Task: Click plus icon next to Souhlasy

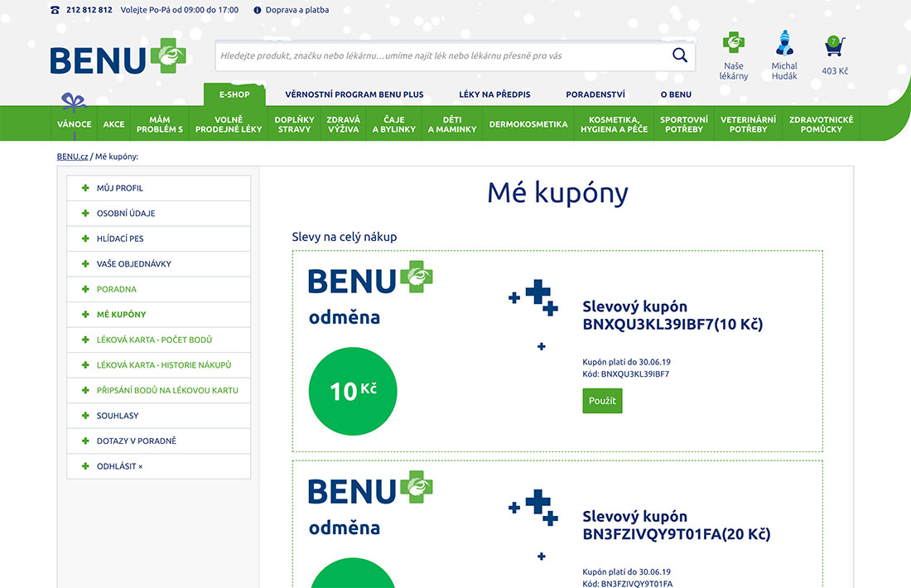Action: 85,416
